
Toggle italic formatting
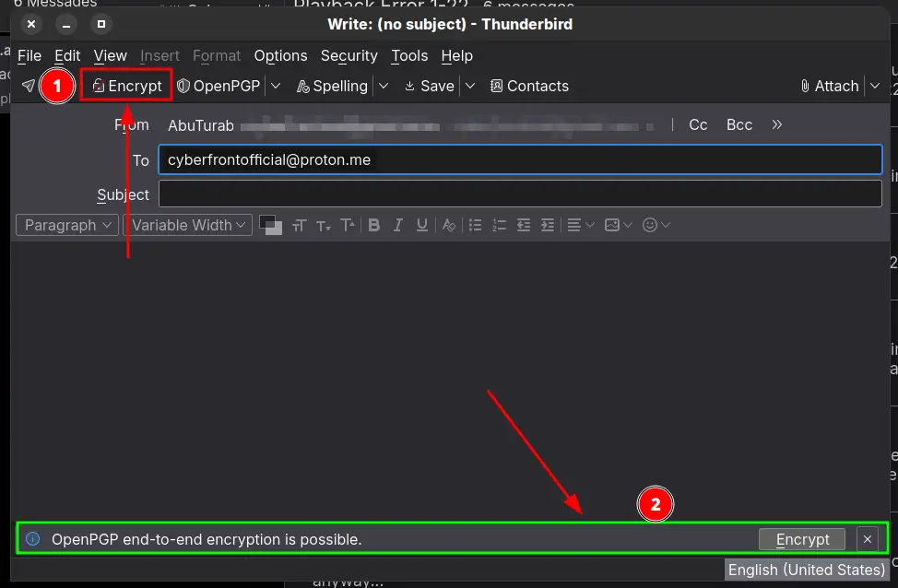(x=398, y=225)
